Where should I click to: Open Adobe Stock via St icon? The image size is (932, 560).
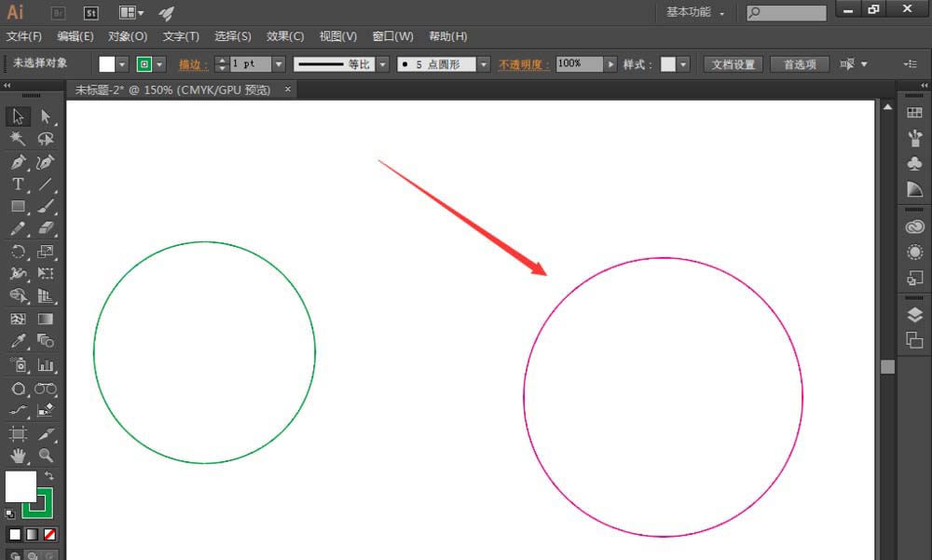[91, 13]
